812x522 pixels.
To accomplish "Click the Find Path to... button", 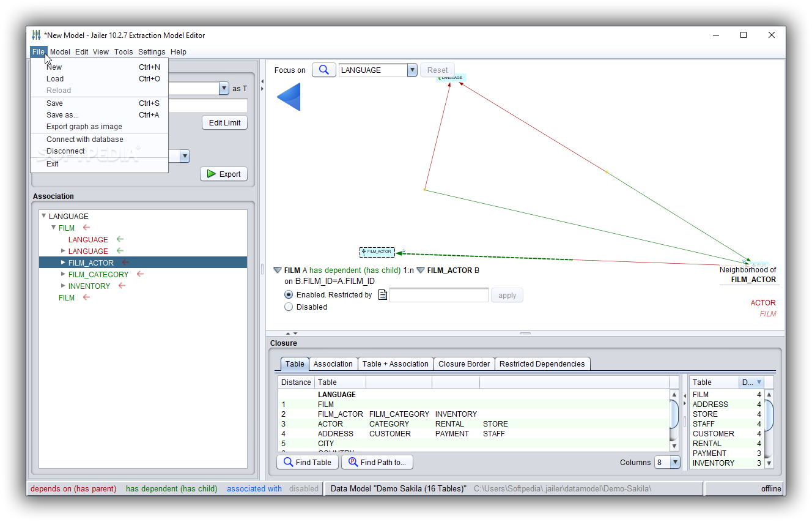I will pos(377,462).
